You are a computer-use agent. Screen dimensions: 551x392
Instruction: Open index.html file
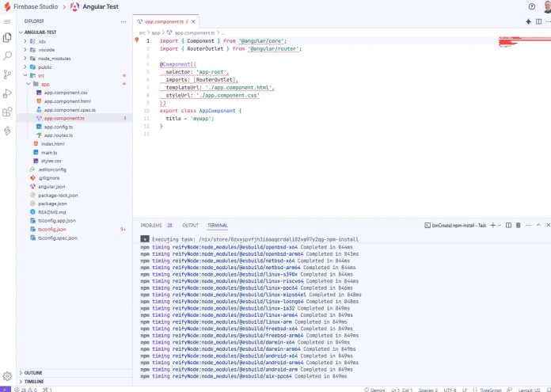pyautogui.click(x=53, y=144)
